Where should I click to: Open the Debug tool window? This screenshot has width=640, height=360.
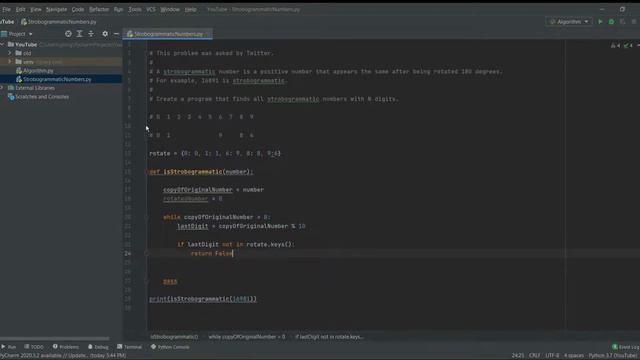pyautogui.click(x=98, y=347)
